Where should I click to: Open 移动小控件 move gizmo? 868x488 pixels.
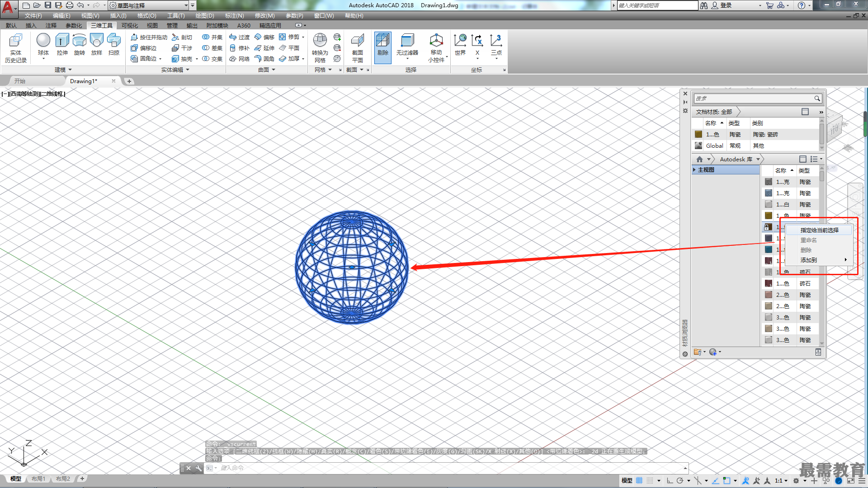(436, 48)
